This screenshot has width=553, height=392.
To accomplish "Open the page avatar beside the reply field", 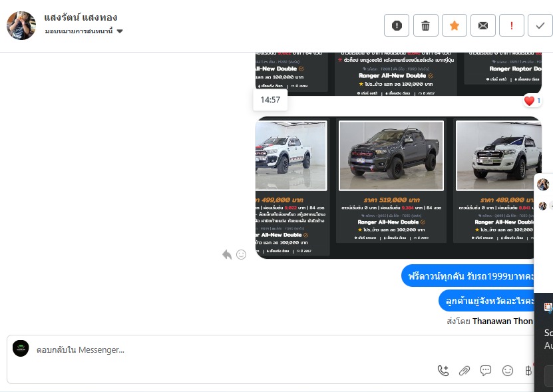I will click(21, 348).
